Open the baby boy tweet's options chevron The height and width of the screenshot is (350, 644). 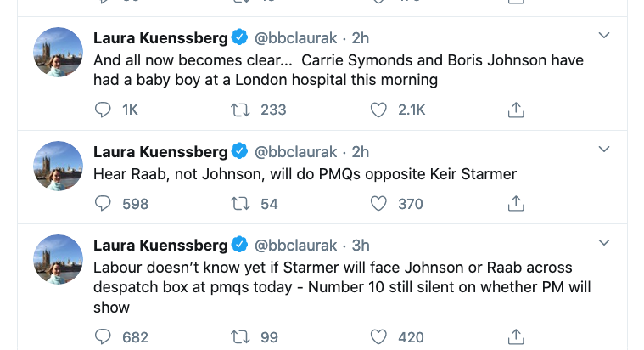click(x=604, y=37)
